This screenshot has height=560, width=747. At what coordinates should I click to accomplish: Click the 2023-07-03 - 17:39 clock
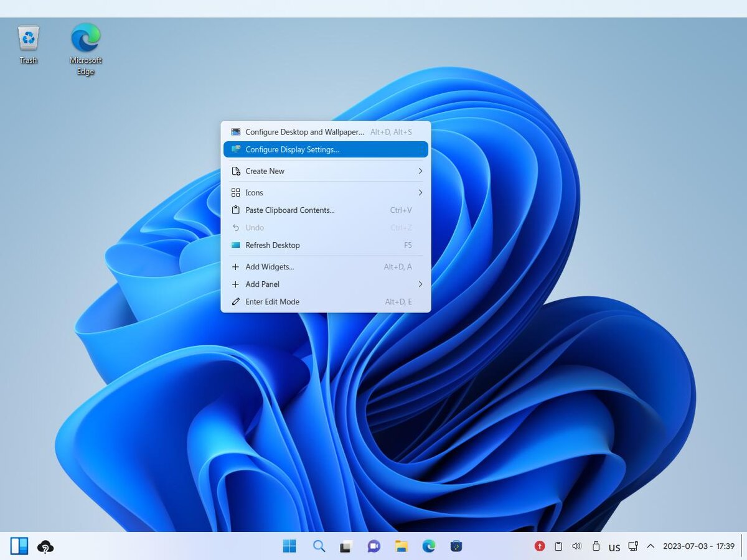[698, 546]
